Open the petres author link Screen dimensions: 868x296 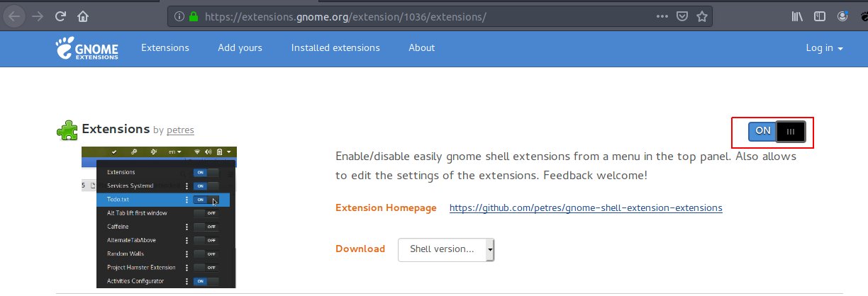pos(180,130)
